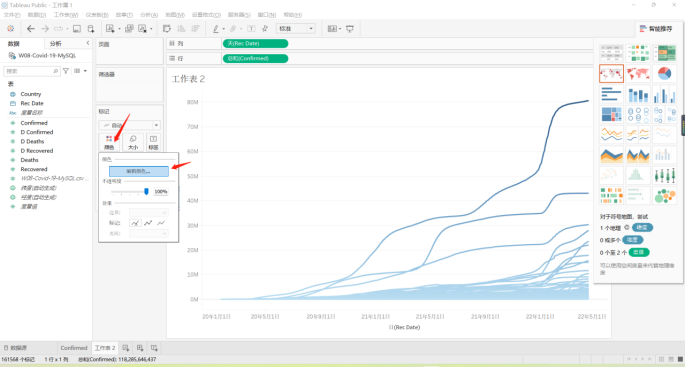The height and width of the screenshot is (368, 686).
Task: Select the area chart (continuous) in Show Me
Action: (611, 155)
